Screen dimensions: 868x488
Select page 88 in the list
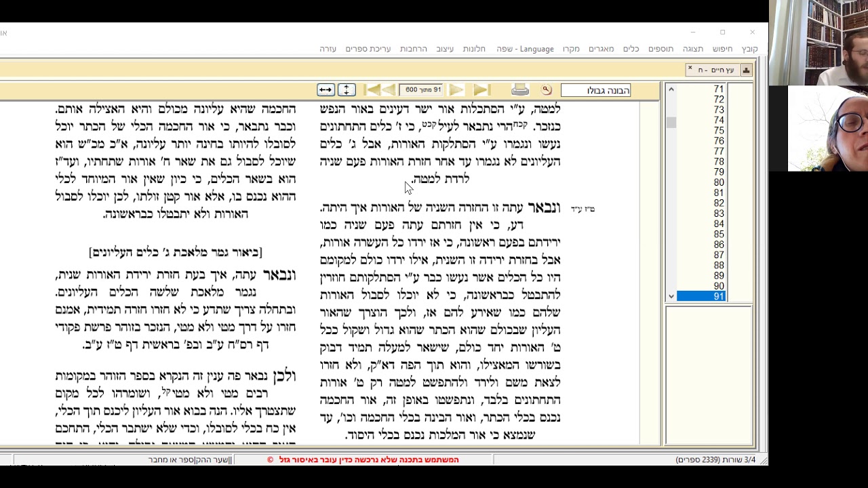point(701,265)
